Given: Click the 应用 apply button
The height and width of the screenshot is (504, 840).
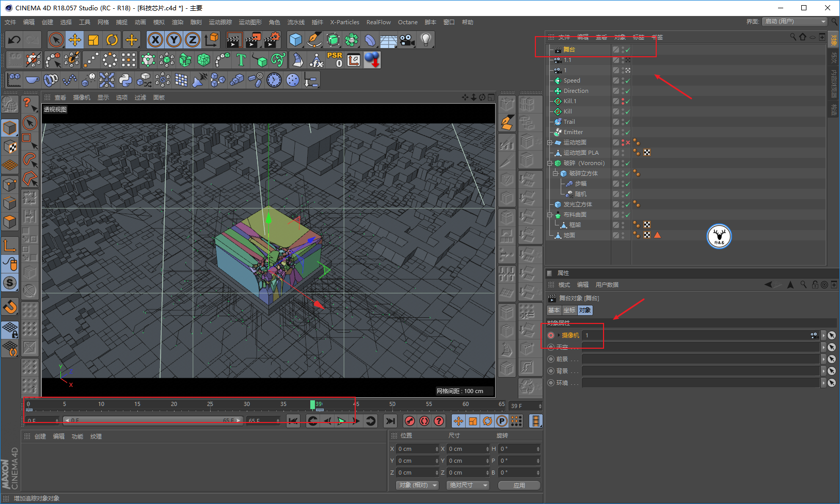Looking at the screenshot, I should [x=519, y=485].
